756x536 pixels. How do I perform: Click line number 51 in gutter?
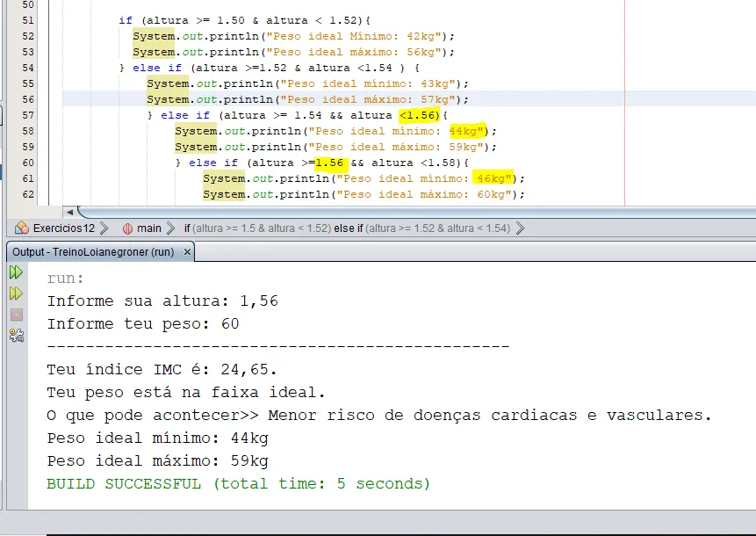point(28,20)
